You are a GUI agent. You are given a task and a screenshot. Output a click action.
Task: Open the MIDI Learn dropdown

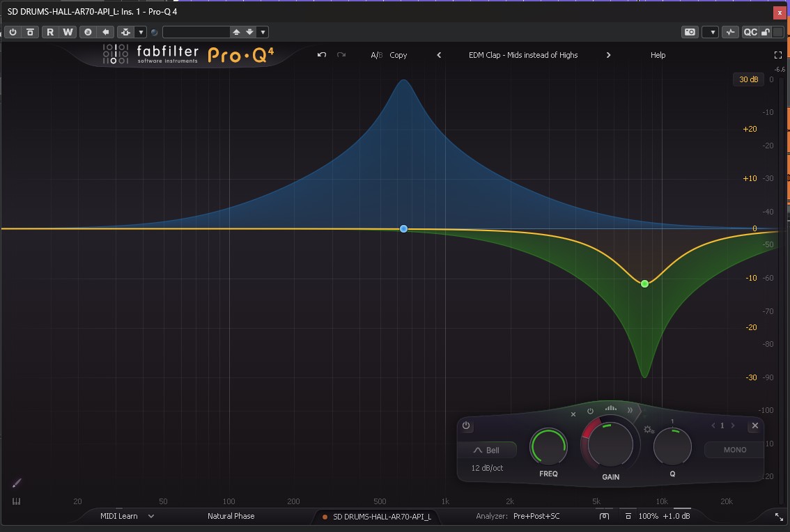tap(125, 516)
